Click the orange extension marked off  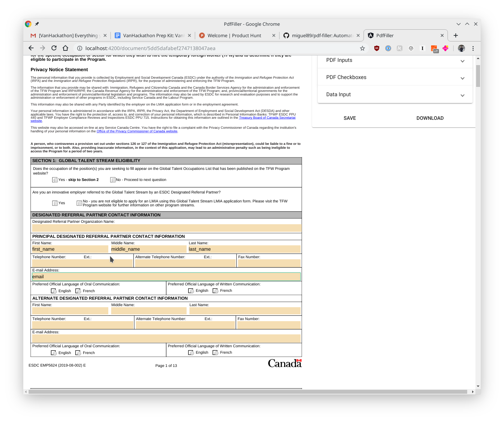pyautogui.click(x=434, y=49)
